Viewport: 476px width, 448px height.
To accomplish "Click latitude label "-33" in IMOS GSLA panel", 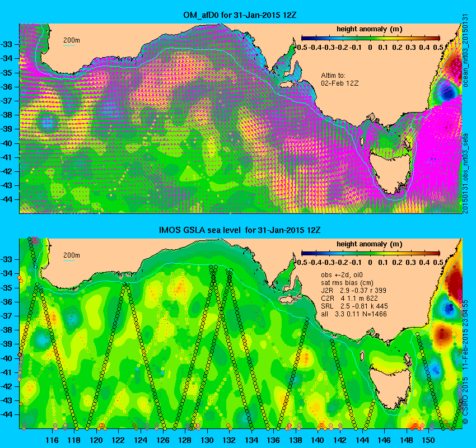I will 6,259.
